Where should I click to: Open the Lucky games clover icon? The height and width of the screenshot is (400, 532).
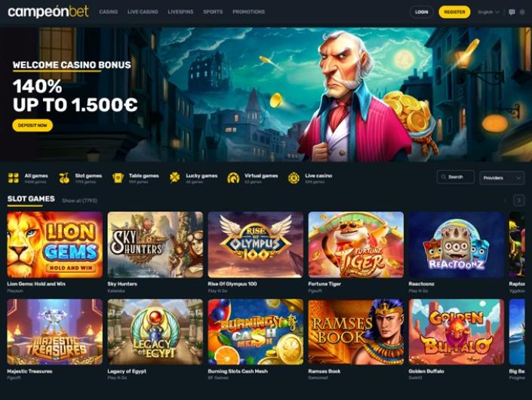(x=175, y=178)
